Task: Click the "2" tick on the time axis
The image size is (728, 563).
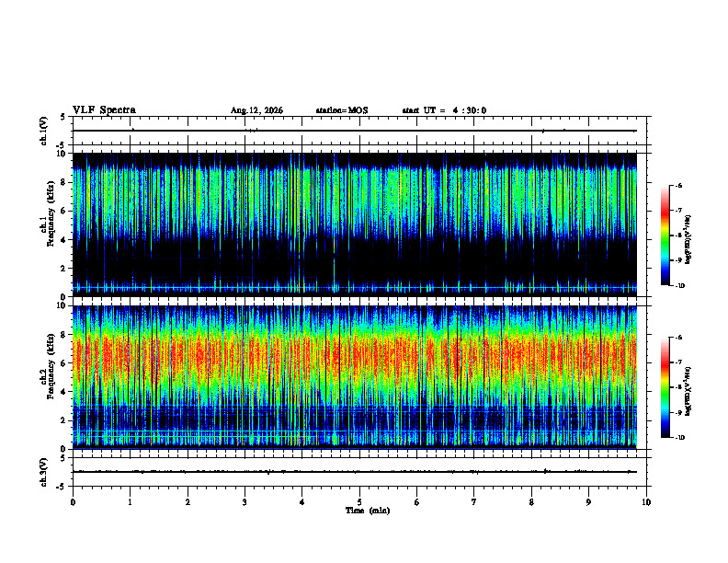Action: [x=188, y=502]
